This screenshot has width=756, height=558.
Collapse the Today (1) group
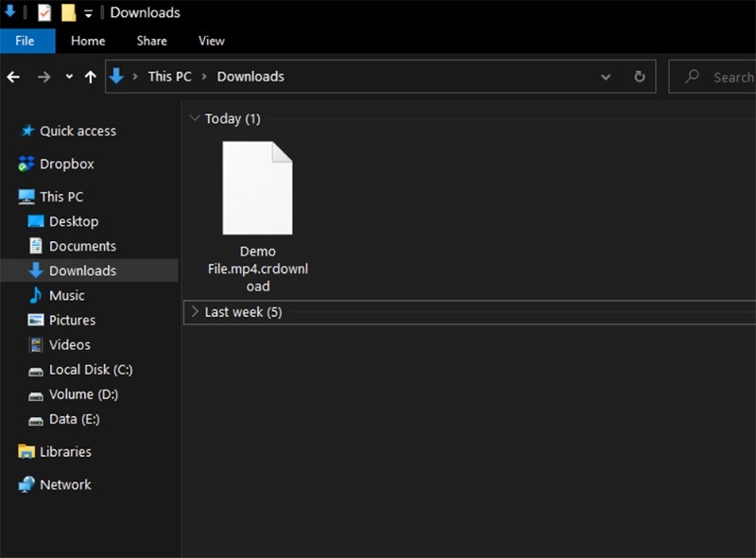click(195, 118)
